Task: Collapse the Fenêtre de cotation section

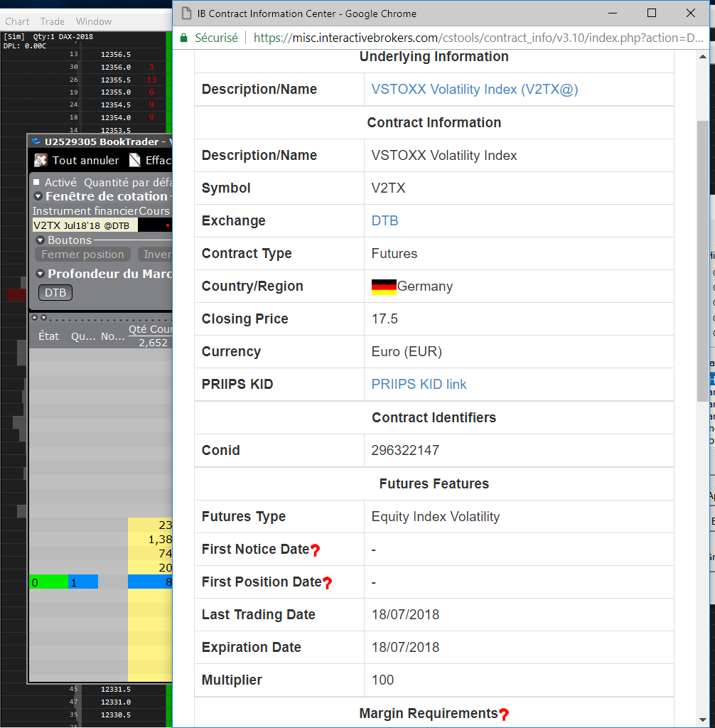Action: (38, 196)
